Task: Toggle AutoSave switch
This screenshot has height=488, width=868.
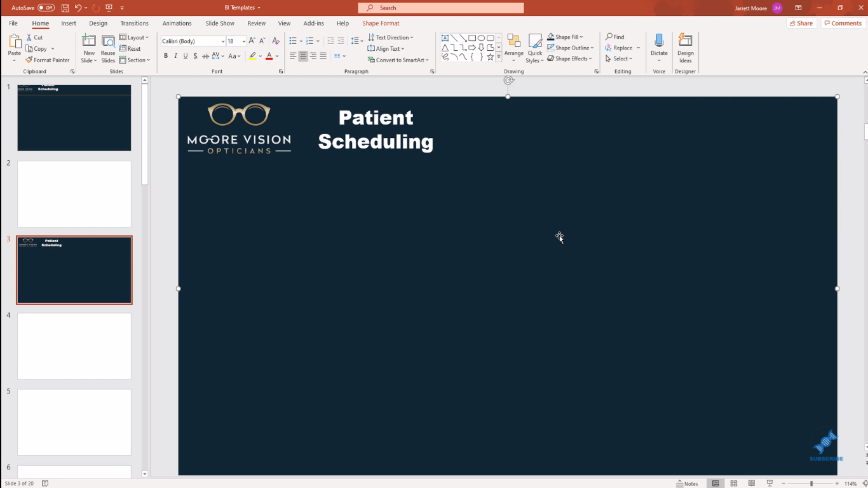Action: point(46,8)
